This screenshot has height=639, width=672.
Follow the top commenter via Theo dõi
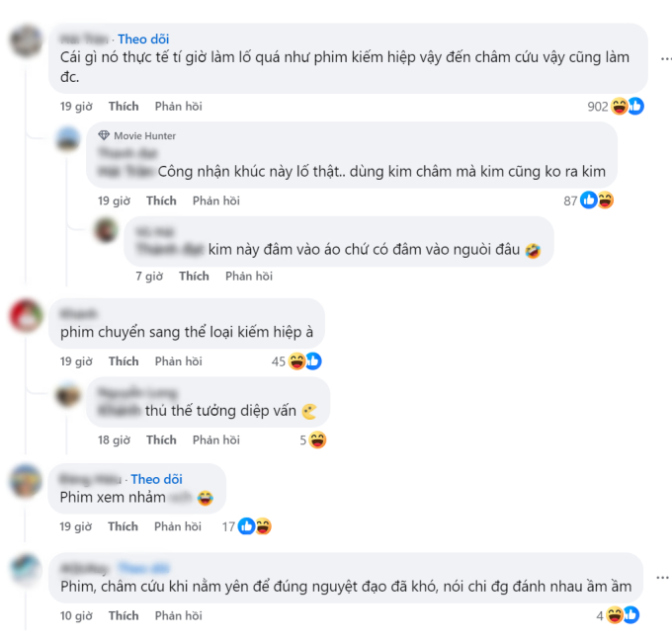143,39
